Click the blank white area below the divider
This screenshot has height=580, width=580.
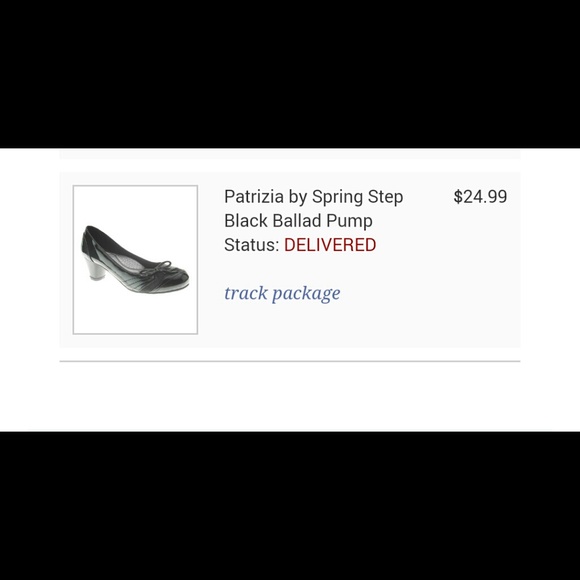point(290,396)
